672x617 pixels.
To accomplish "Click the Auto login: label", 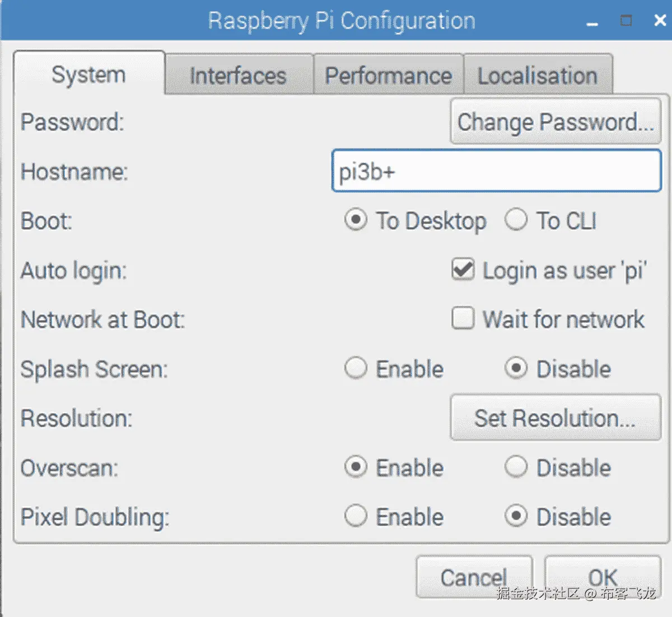I will click(x=74, y=270).
